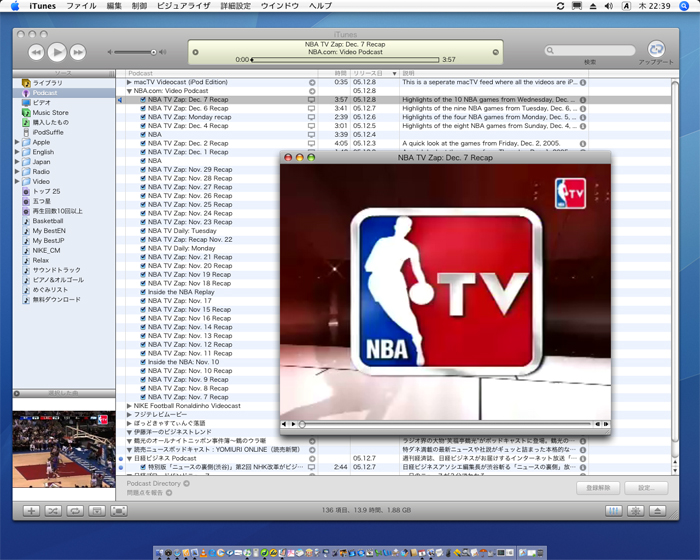Click the Spotlight icon in menu bar
The image size is (700, 560).
pyautogui.click(x=684, y=6)
